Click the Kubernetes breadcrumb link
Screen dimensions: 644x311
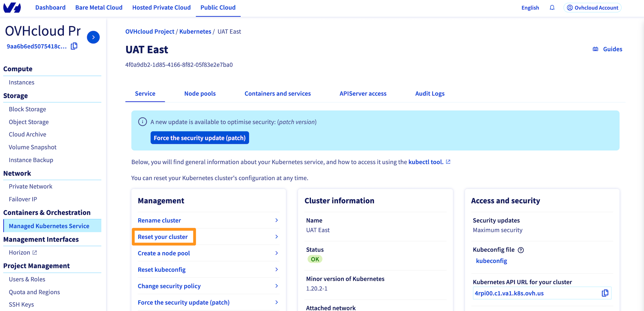point(195,31)
